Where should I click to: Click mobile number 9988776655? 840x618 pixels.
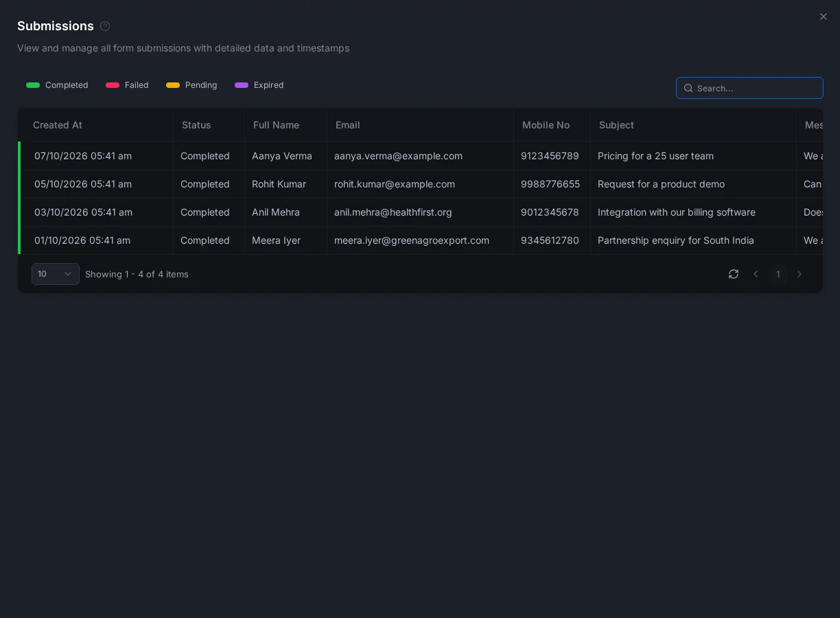coord(550,184)
